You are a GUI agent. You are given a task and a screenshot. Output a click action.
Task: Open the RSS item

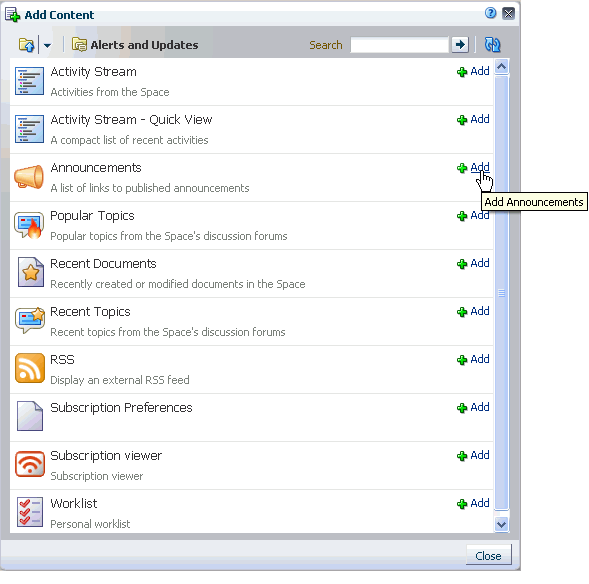tap(62, 359)
